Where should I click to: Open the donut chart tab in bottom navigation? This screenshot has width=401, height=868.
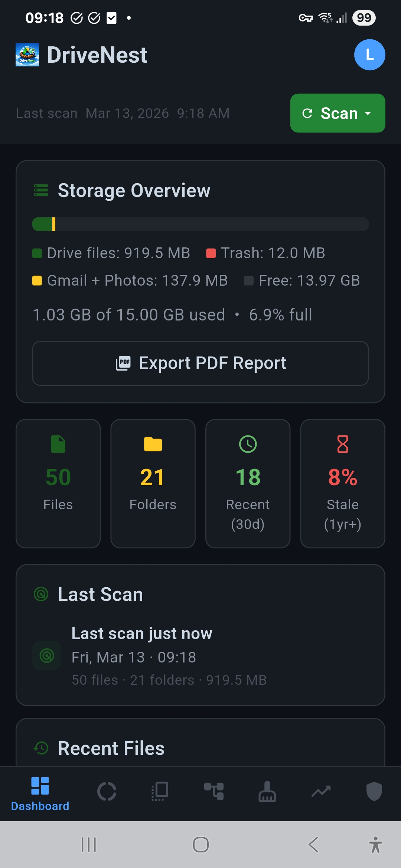107,791
